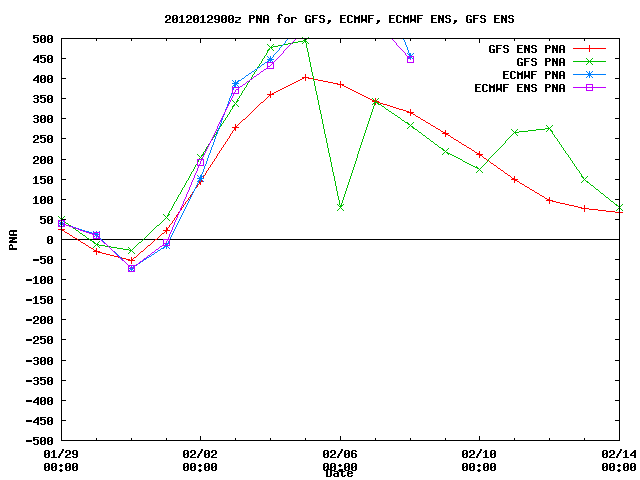Click the '02/02 00:00' x-axis date label
The image size is (640, 480).
pos(200,460)
